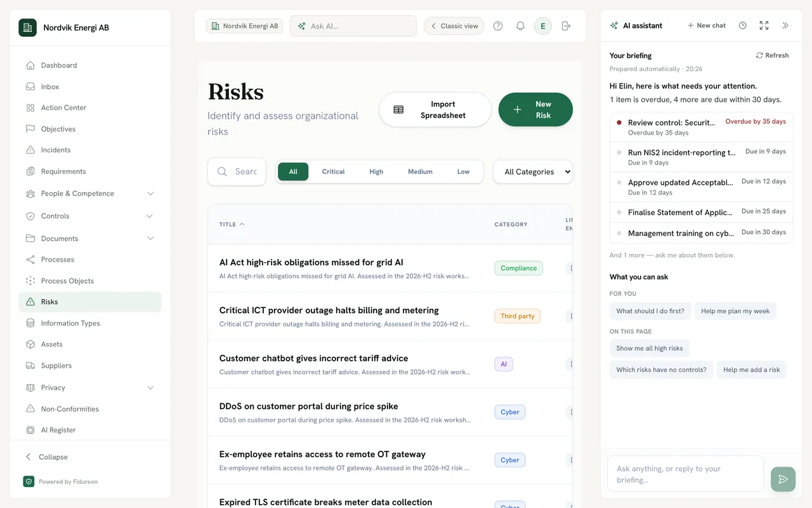Click 'Help me add a risk' suggestion
Image resolution: width=812 pixels, height=508 pixels.
[x=752, y=370]
